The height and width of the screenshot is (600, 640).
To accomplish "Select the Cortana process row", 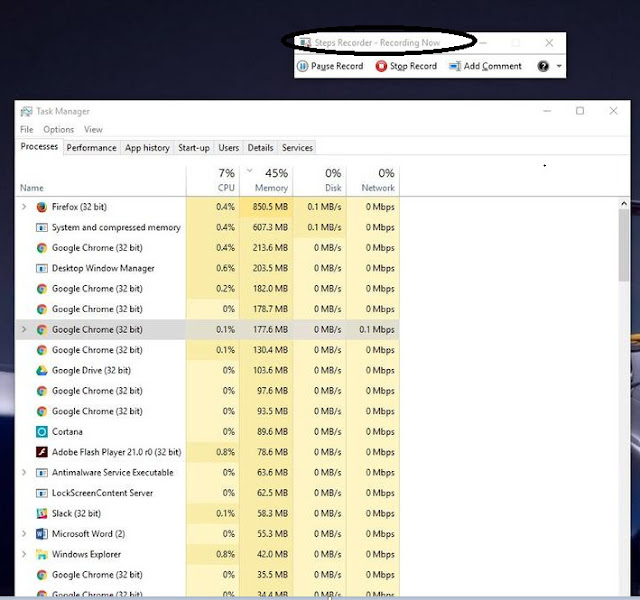I will click(x=207, y=432).
